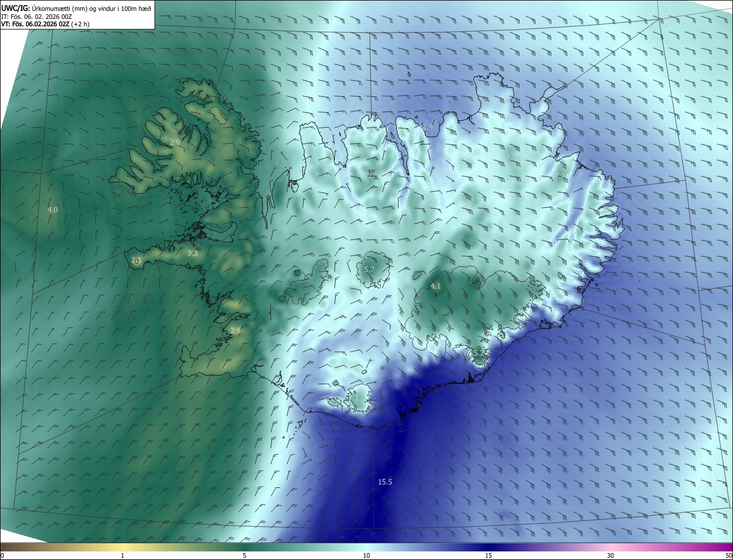Click the 0 label on the color scale
This screenshot has width=733, height=560.
click(2, 555)
